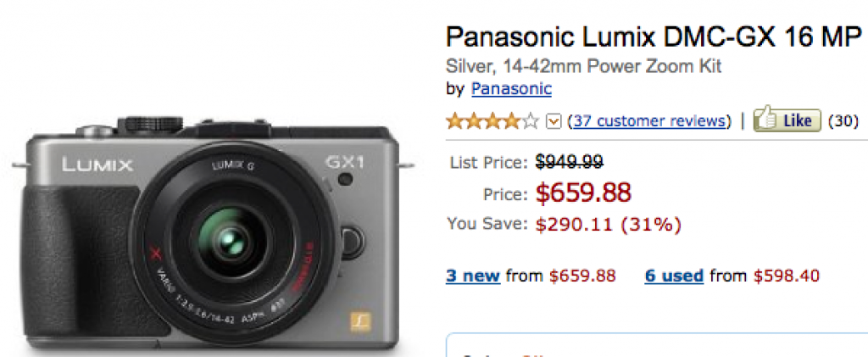Click the GX1 badge on the camera

[x=343, y=161]
